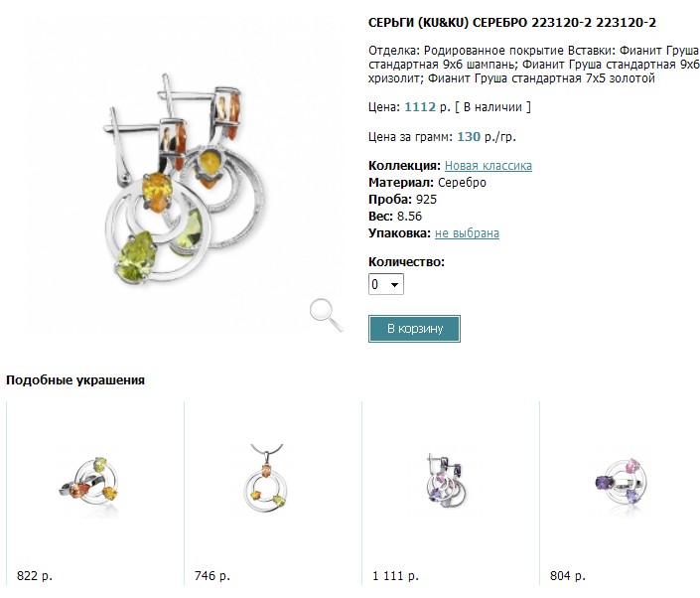Click the не выбрана packaging link

(x=466, y=233)
